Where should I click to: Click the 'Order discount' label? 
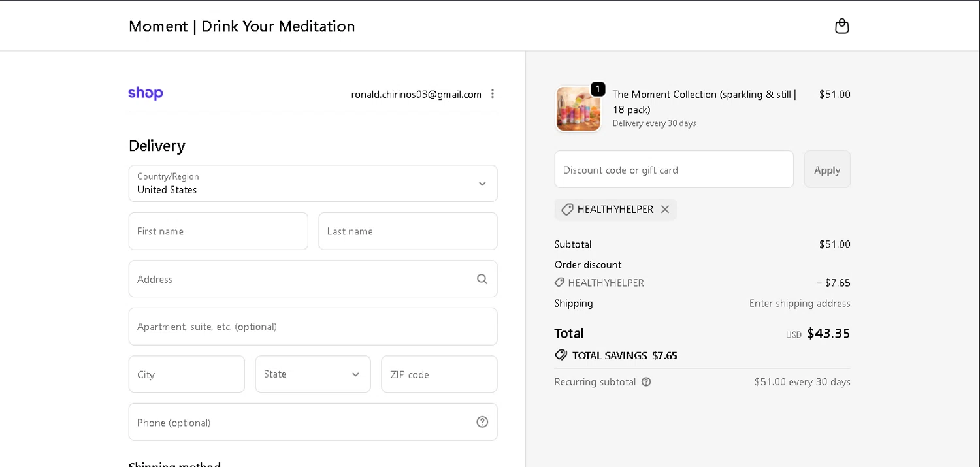588,265
